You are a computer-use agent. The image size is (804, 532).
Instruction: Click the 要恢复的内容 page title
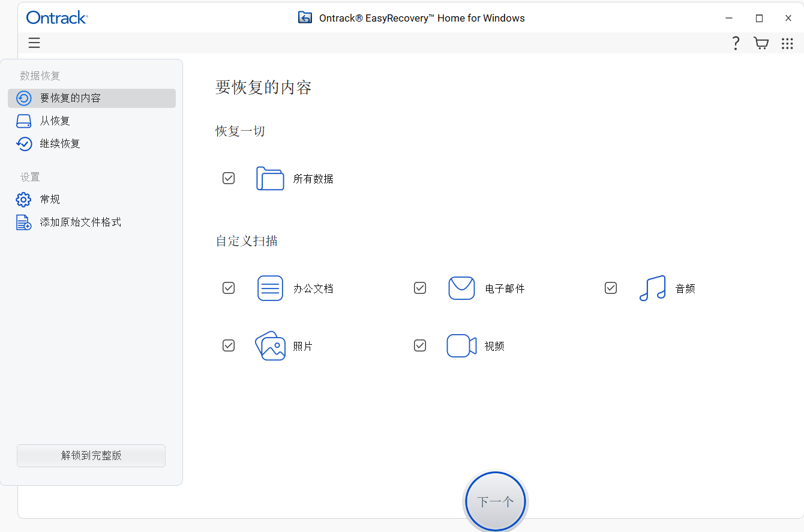point(263,88)
